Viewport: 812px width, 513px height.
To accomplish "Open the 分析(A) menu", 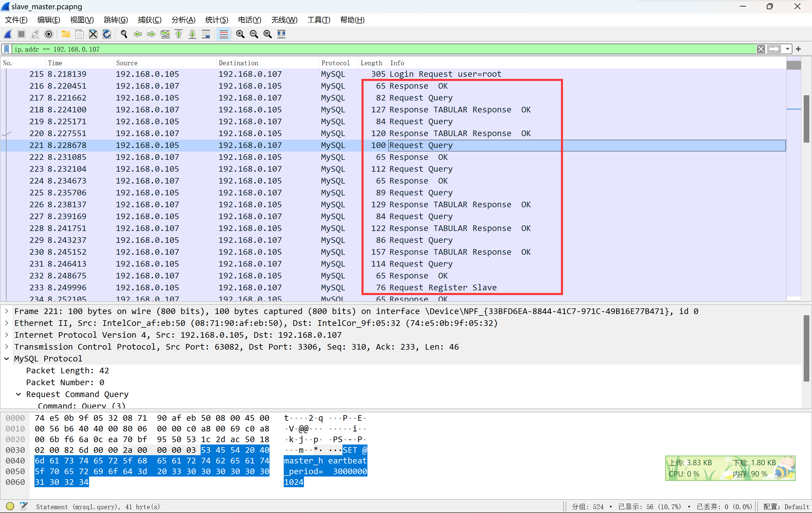I will click(183, 20).
